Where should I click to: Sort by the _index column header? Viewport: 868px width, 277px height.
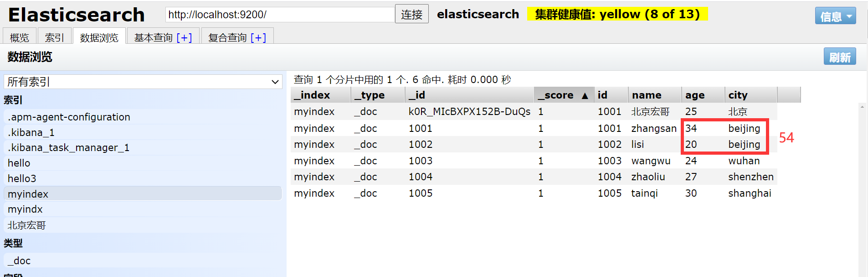point(321,95)
